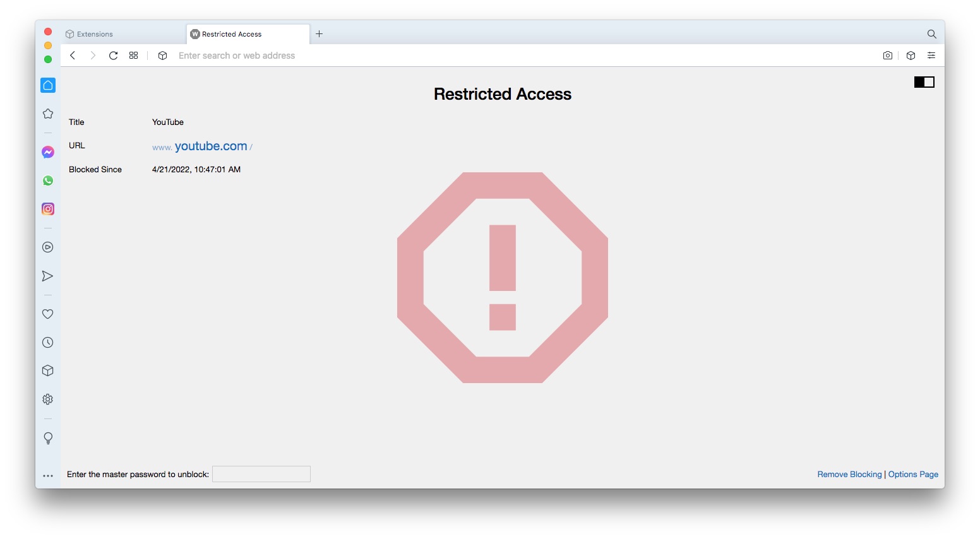Click the Remove Blocking link
This screenshot has width=980, height=539.
click(849, 475)
